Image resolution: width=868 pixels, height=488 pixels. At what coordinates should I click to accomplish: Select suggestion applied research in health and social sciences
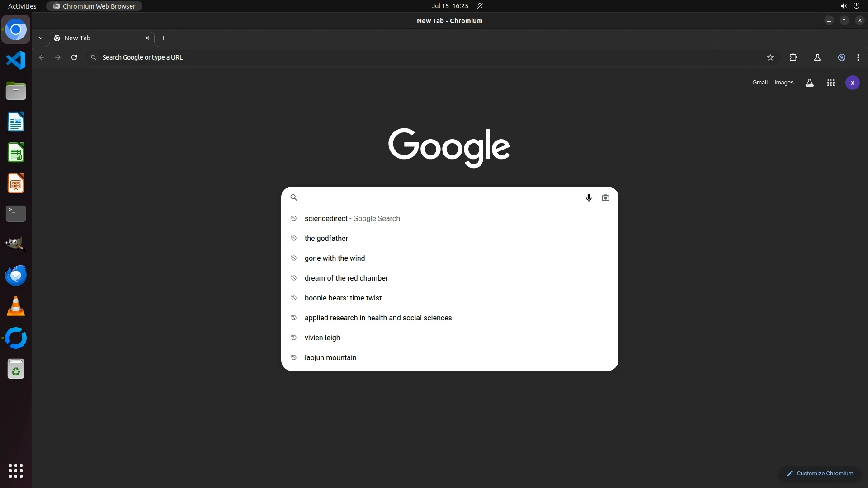[449, 318]
